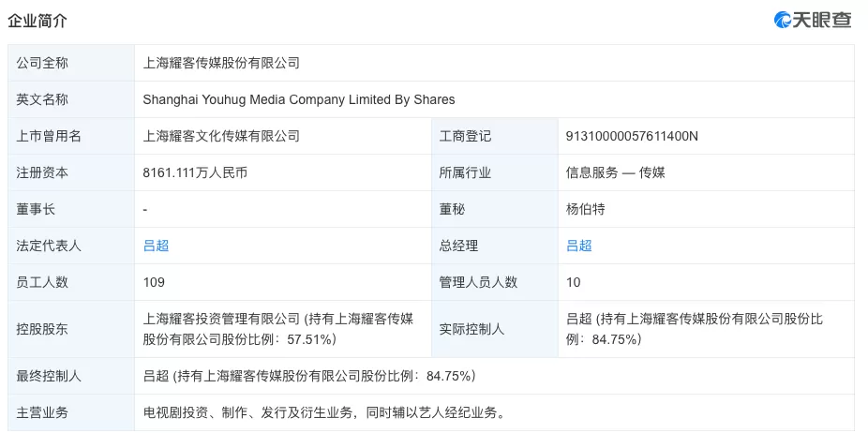This screenshot has width=868, height=433.
Task: Click the 天眼查 logo icon
Action: 784,20
